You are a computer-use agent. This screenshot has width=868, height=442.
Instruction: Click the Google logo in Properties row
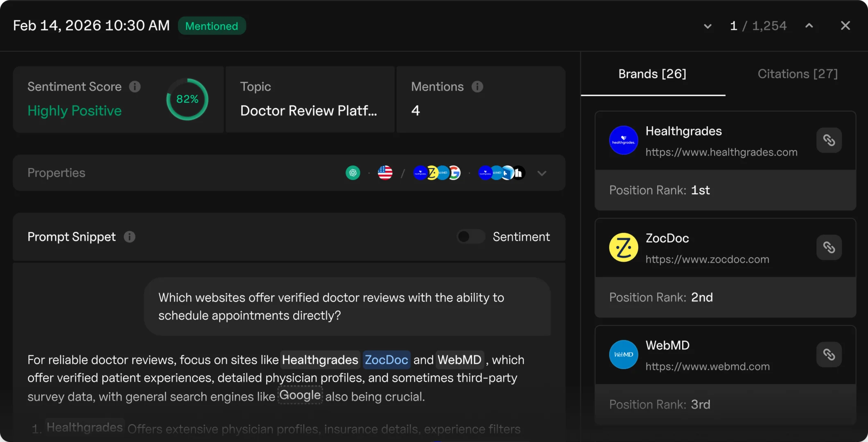[455, 173]
